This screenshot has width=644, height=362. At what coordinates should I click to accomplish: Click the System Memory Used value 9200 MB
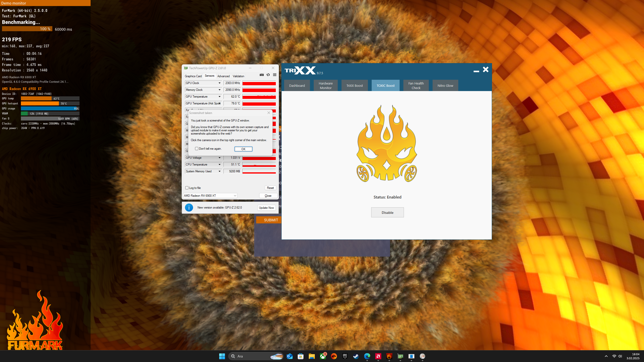[x=232, y=171]
